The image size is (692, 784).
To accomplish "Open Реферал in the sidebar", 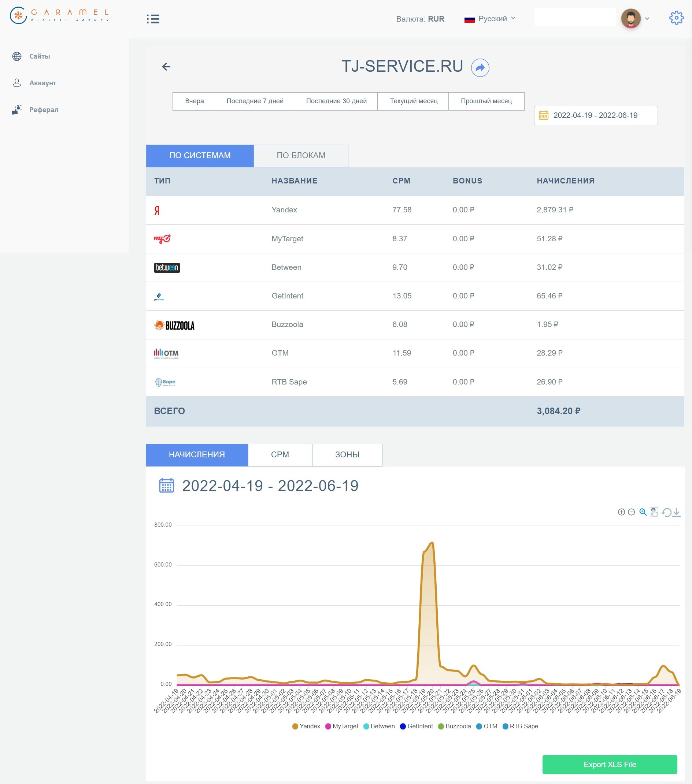I will click(x=44, y=110).
